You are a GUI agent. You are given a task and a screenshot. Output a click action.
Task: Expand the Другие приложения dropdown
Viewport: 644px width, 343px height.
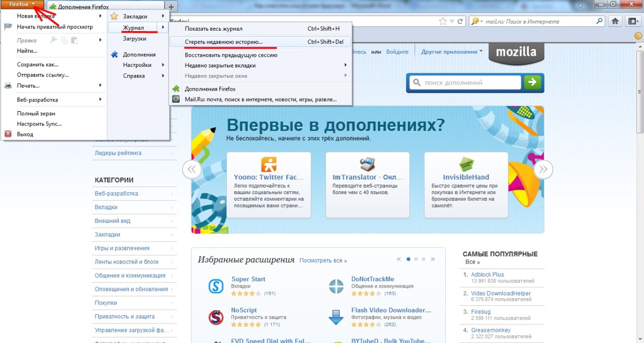coord(452,52)
